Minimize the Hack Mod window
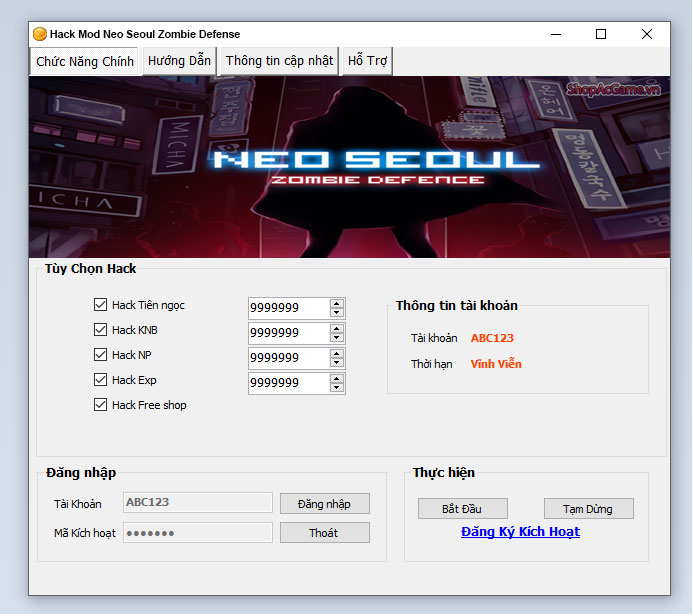 coord(556,34)
